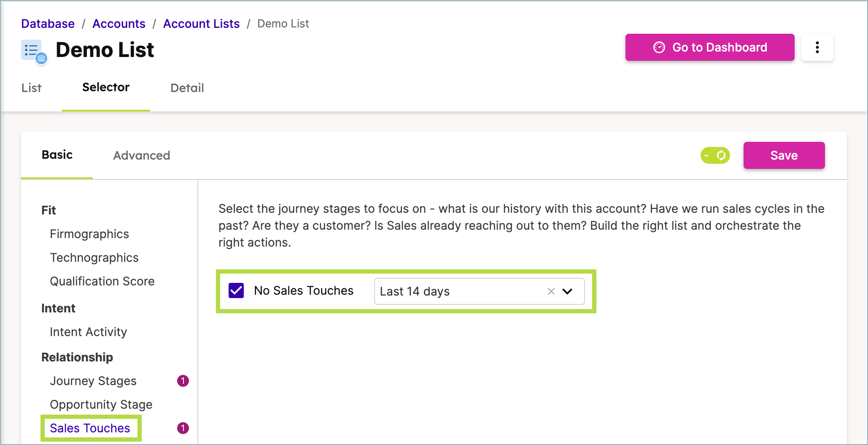Viewport: 868px width, 445px height.
Task: Go to Dashboard button
Action: coord(710,47)
